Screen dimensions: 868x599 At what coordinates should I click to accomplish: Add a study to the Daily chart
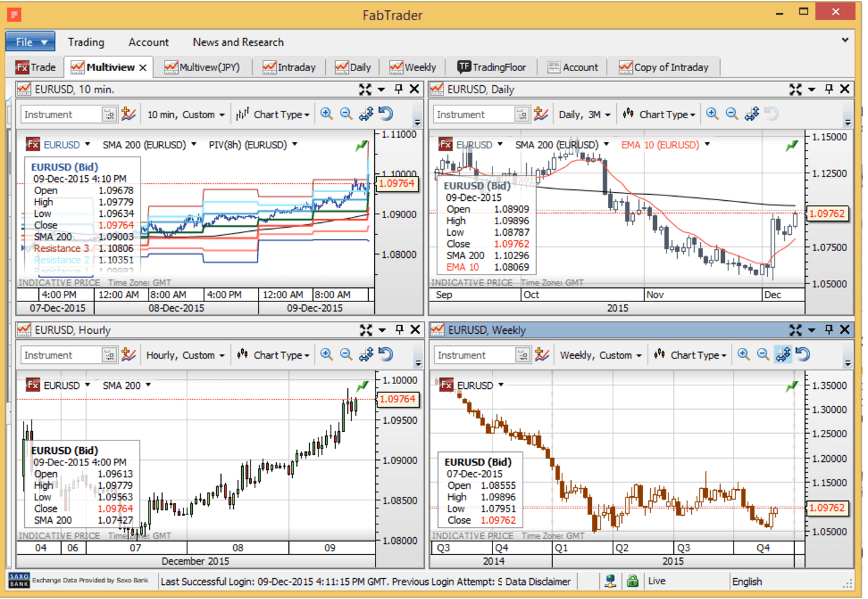[541, 114]
